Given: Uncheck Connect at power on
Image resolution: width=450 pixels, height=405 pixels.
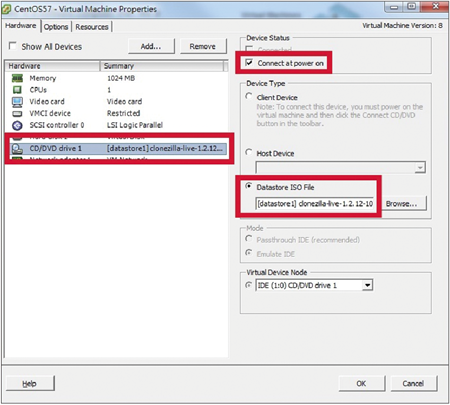Looking at the screenshot, I should (x=249, y=62).
